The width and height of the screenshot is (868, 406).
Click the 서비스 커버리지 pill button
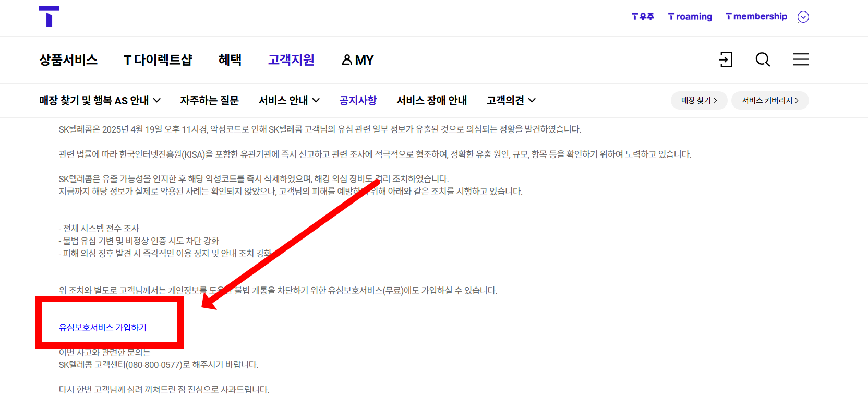tap(770, 100)
